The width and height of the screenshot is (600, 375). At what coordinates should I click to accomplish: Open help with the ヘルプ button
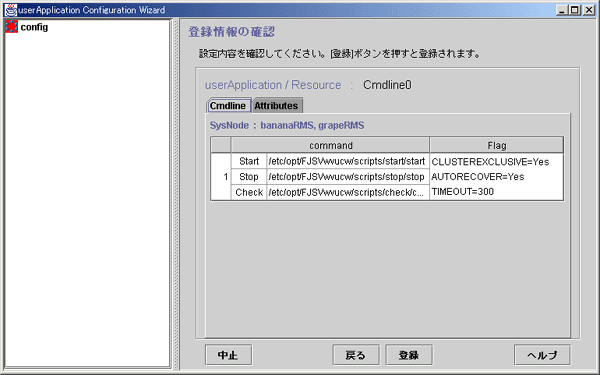pyautogui.click(x=542, y=355)
